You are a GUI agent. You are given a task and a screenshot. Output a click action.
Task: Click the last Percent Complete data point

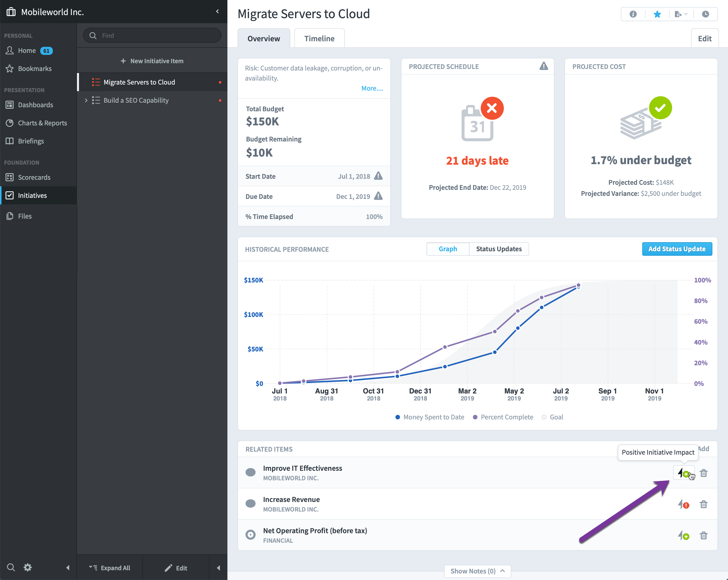578,285
